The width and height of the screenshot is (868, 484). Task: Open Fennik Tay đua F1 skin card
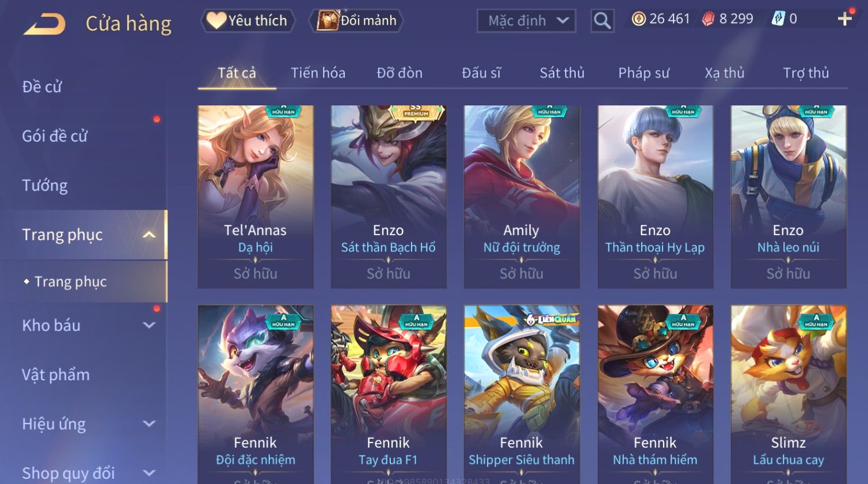(x=389, y=395)
